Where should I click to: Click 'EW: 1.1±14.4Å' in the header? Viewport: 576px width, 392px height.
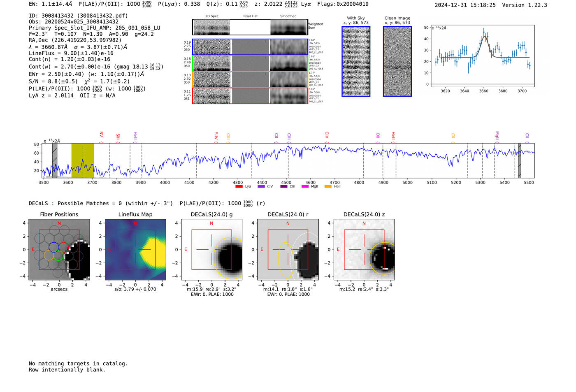[51, 4]
